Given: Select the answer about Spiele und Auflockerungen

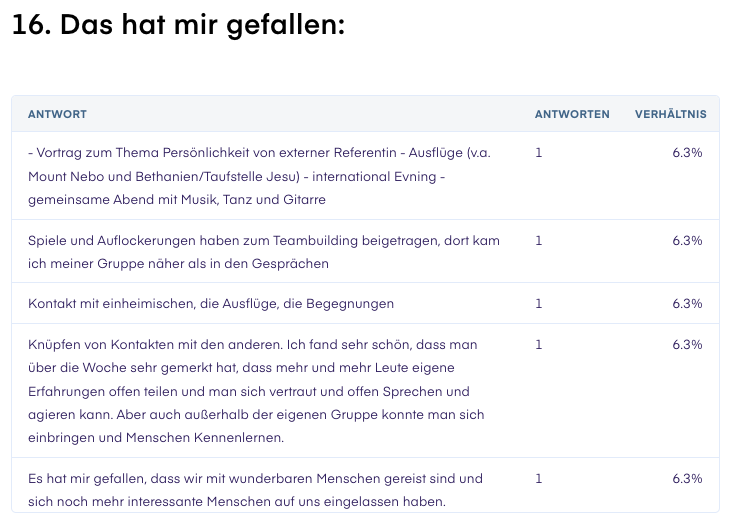Looking at the screenshot, I should [365, 252].
